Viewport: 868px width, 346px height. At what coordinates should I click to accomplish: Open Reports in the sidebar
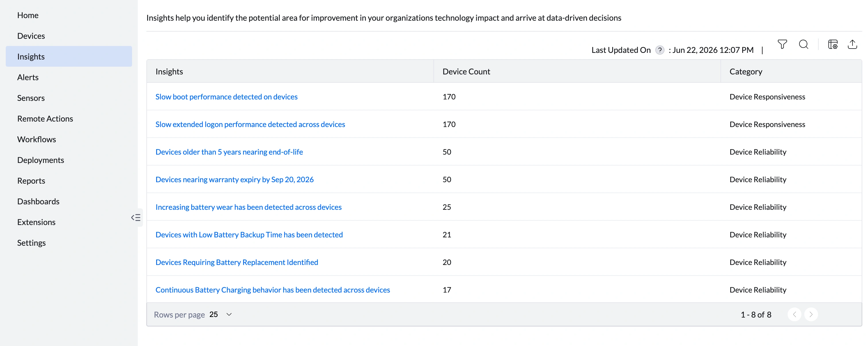[x=69, y=181]
